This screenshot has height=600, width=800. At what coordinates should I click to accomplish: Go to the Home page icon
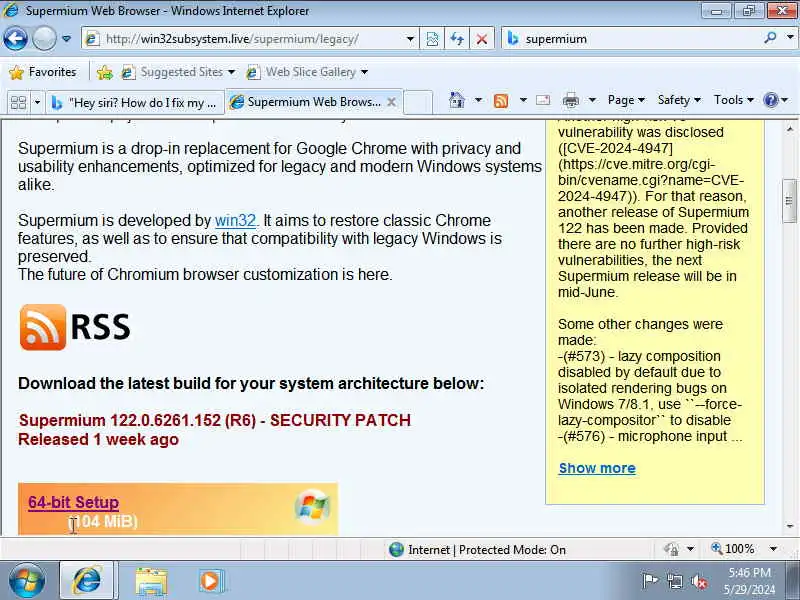pos(457,100)
